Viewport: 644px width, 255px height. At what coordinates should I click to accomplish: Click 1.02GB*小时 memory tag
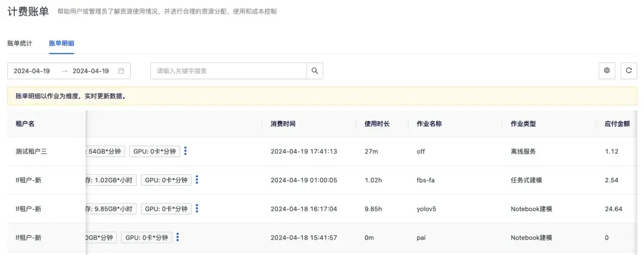pos(111,180)
